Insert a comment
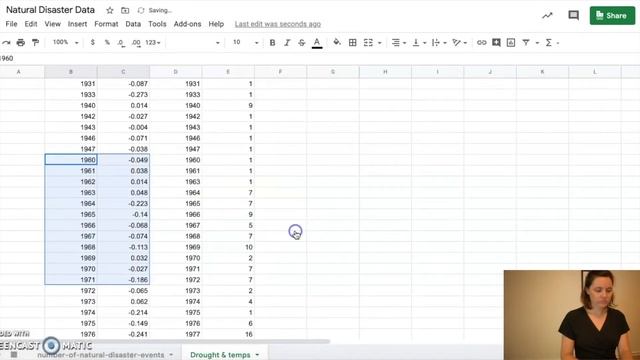 (496, 42)
